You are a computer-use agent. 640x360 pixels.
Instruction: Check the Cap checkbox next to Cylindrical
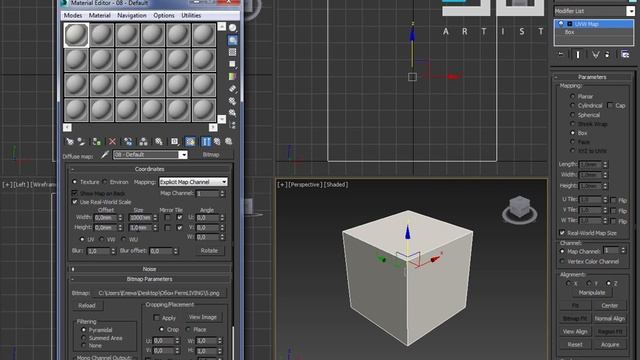click(x=610, y=105)
